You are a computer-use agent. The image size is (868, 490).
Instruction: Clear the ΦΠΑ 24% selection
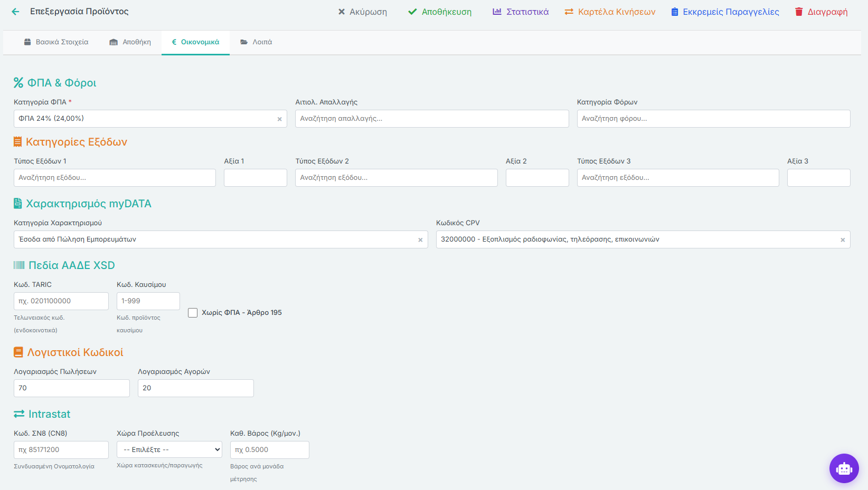coord(279,119)
